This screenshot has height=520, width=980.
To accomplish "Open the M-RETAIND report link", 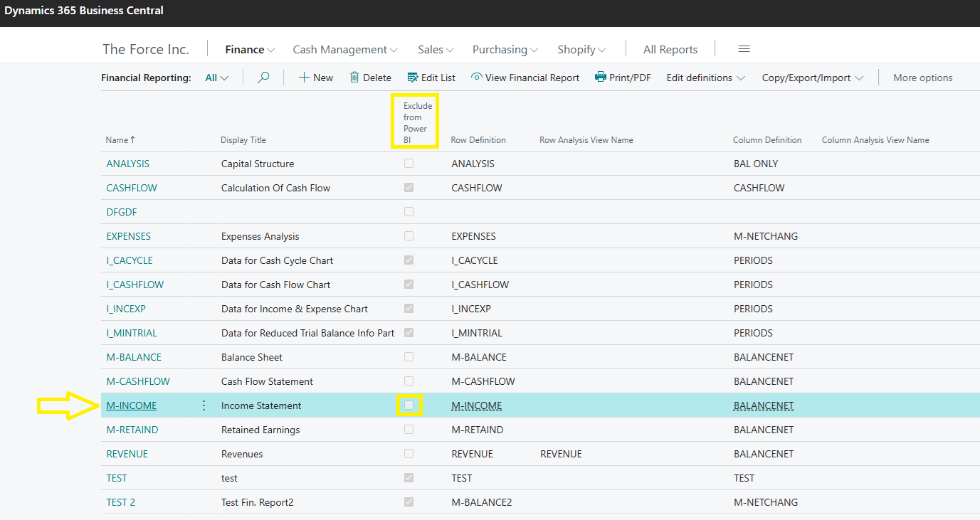I will [x=132, y=430].
